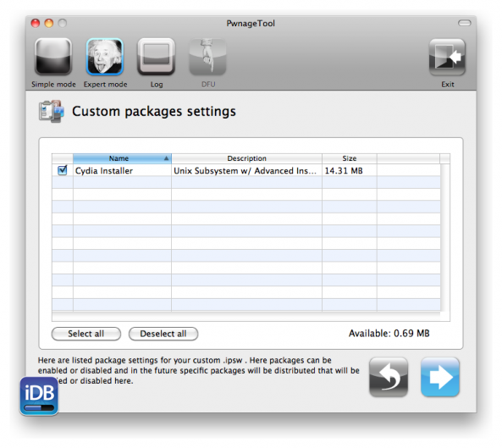Click the Custom packages settings icon
Image resolution: width=502 pixels, height=448 pixels.
click(52, 111)
